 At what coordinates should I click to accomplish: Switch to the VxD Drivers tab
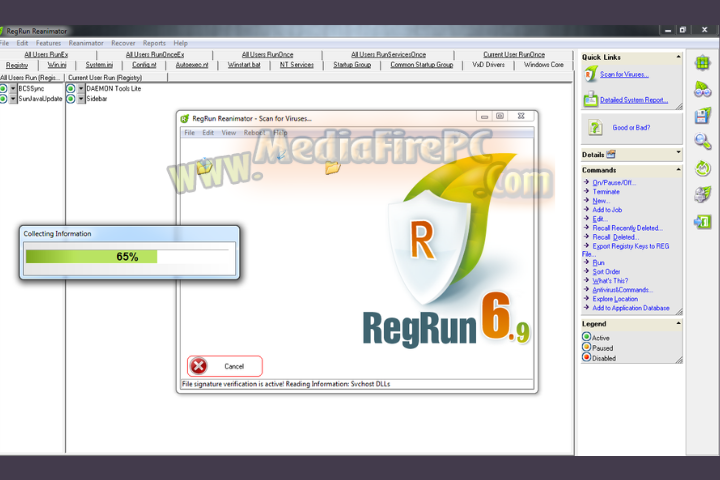click(489, 65)
